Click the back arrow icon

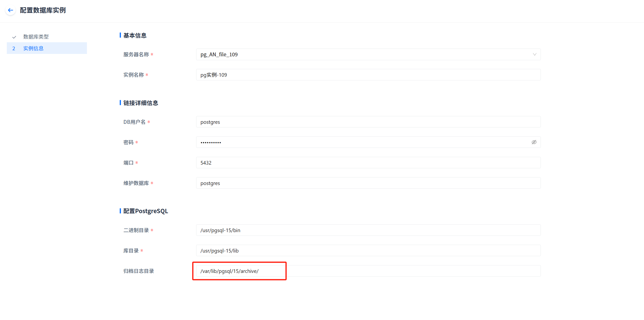(x=10, y=10)
